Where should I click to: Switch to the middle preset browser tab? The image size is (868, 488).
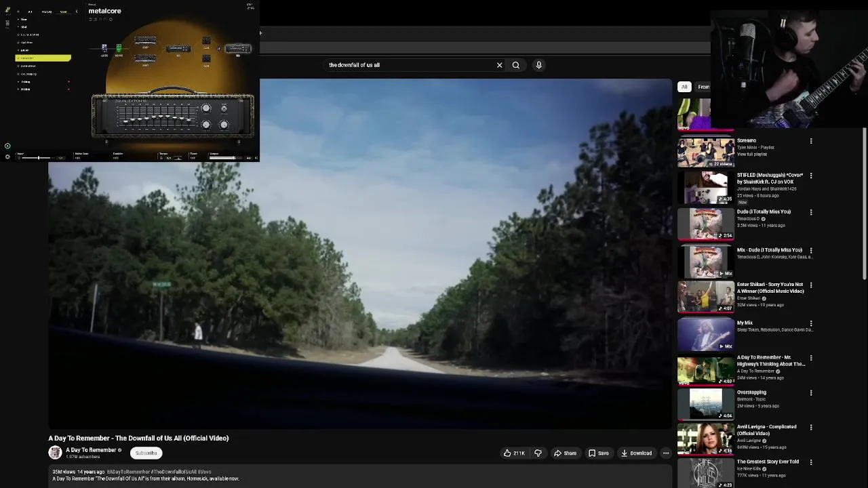[47, 12]
